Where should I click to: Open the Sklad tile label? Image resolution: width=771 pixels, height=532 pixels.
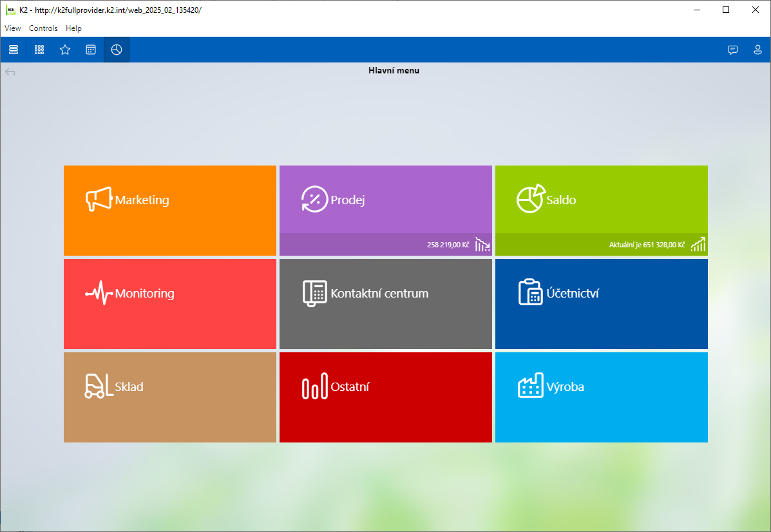click(x=129, y=387)
